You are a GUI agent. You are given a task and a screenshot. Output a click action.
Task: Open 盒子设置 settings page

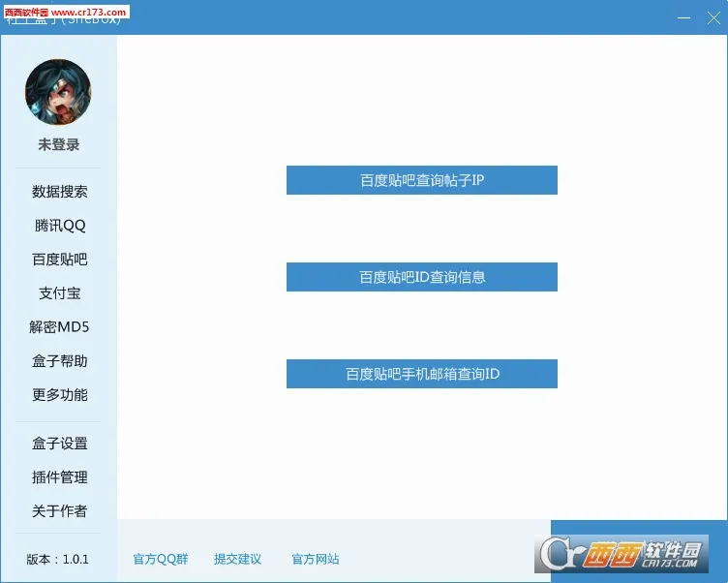pos(59,444)
